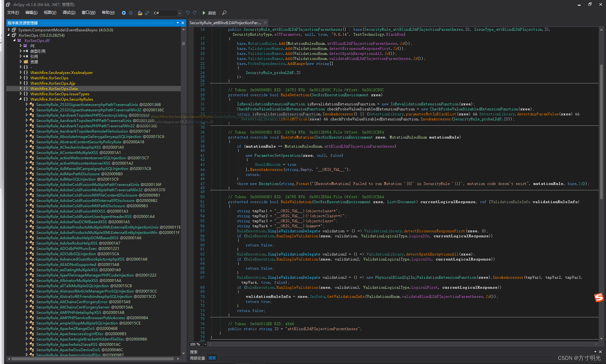Click the open file folder icon
This screenshot has height=364, width=606.
point(140,13)
